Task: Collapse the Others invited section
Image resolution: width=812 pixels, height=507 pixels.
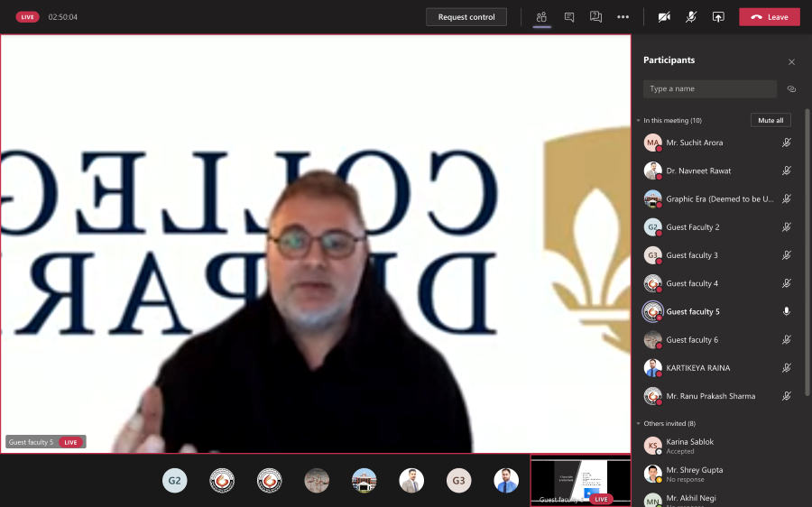Action: point(638,424)
